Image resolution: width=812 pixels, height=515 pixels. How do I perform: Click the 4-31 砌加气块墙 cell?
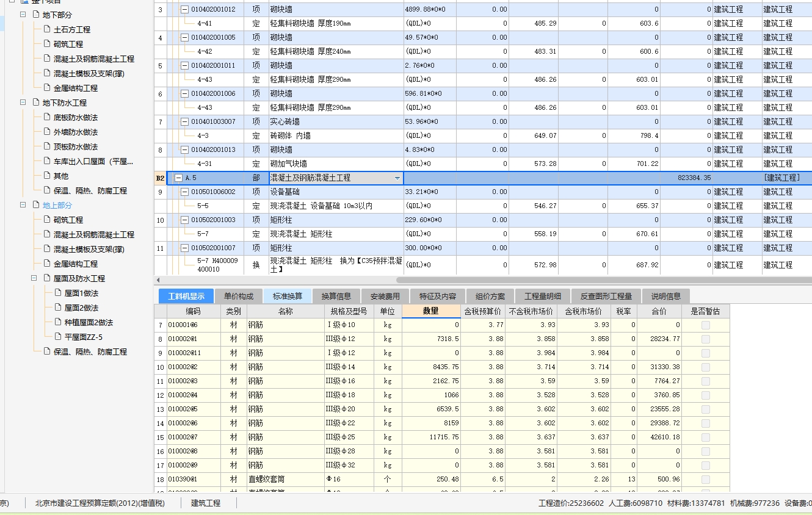(336, 164)
